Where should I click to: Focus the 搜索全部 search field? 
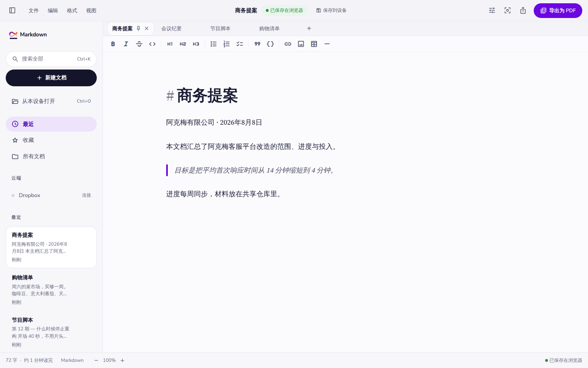pyautogui.click(x=51, y=59)
